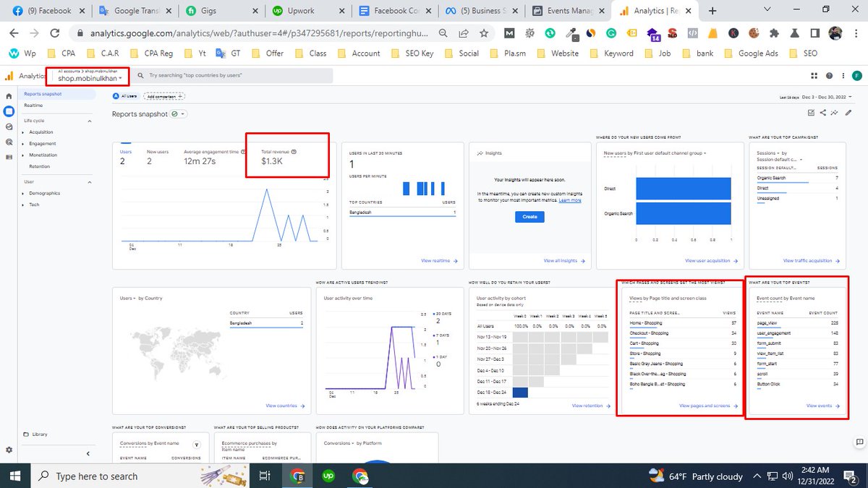This screenshot has width=868, height=488.
Task: Expand Monetization in sidebar
Action: 24,155
